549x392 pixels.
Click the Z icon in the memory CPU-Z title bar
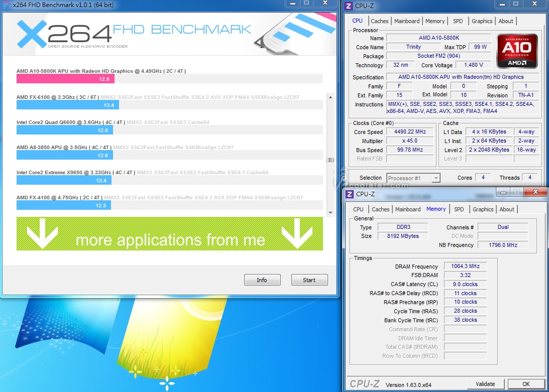[350, 194]
